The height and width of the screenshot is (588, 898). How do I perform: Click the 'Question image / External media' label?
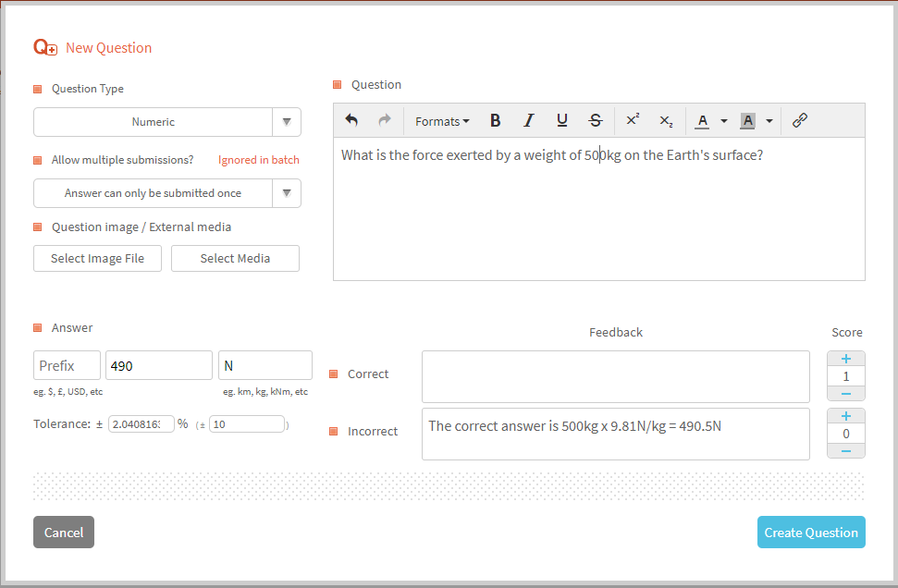(x=141, y=227)
